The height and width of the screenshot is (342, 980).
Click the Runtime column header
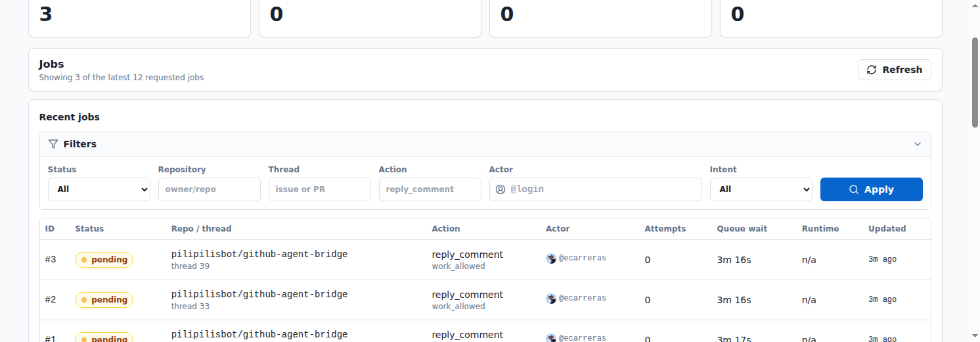pos(820,229)
